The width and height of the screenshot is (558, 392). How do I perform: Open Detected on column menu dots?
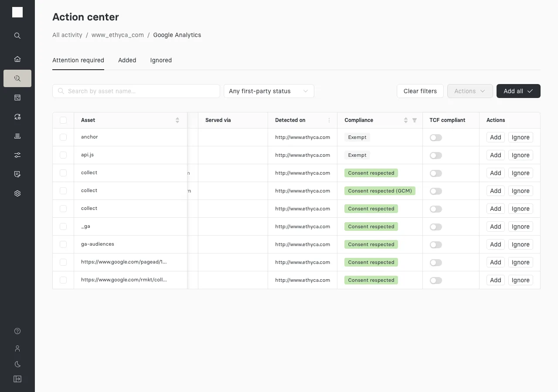pos(329,120)
